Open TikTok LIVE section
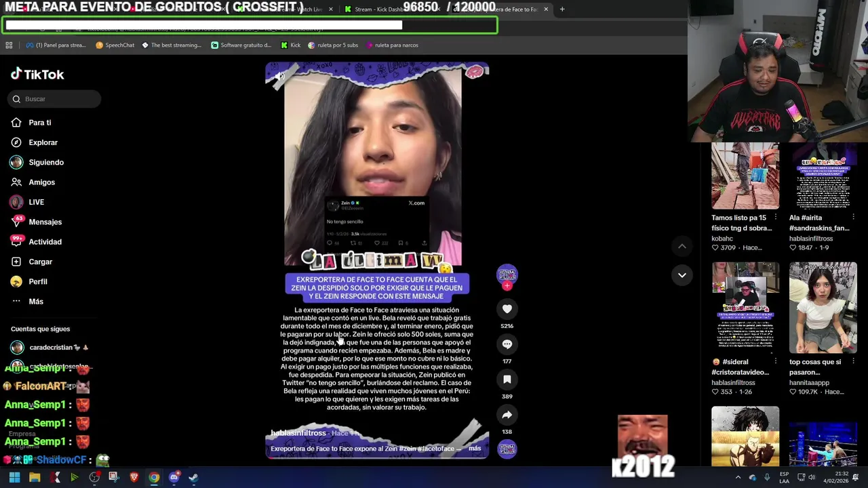The height and width of the screenshot is (488, 868). coord(27,202)
